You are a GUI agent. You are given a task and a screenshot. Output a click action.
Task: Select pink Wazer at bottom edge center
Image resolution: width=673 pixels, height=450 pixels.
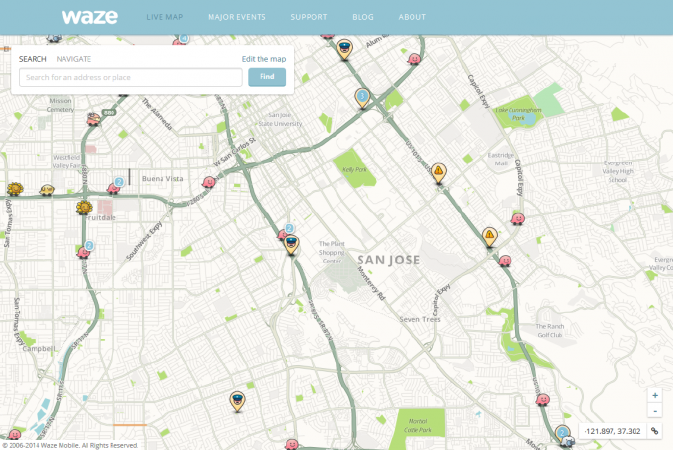(292, 444)
